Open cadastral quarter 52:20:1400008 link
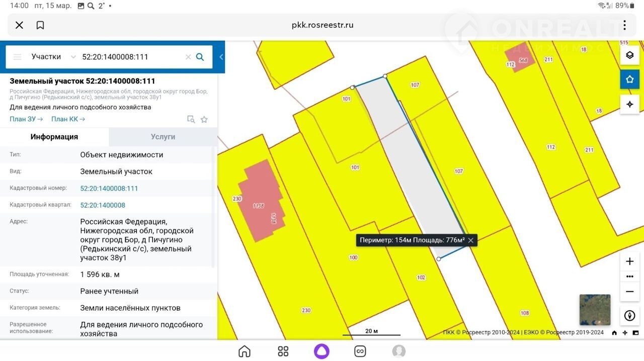 pos(103,205)
